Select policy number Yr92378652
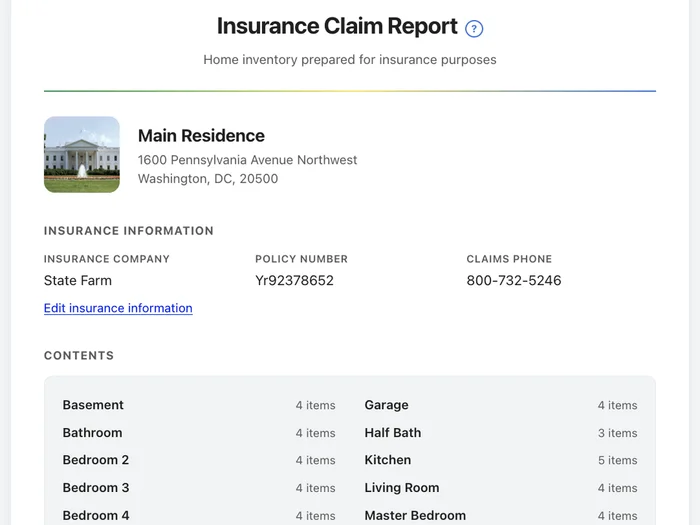The width and height of the screenshot is (700, 525). 294,280
